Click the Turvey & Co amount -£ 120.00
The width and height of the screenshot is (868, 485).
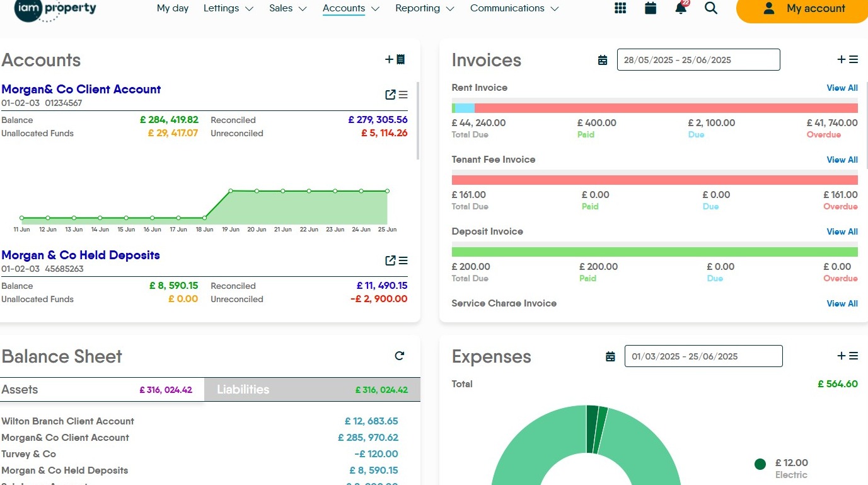click(376, 454)
